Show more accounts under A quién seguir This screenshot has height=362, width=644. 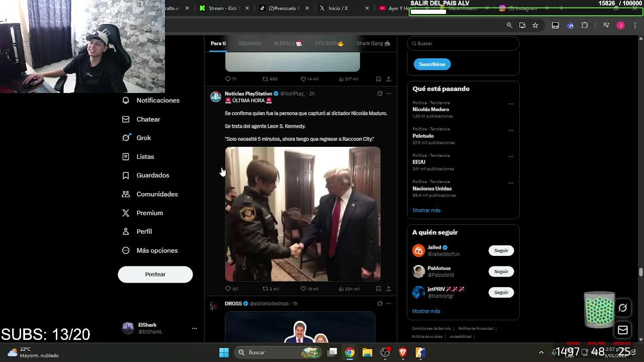pyautogui.click(x=426, y=311)
